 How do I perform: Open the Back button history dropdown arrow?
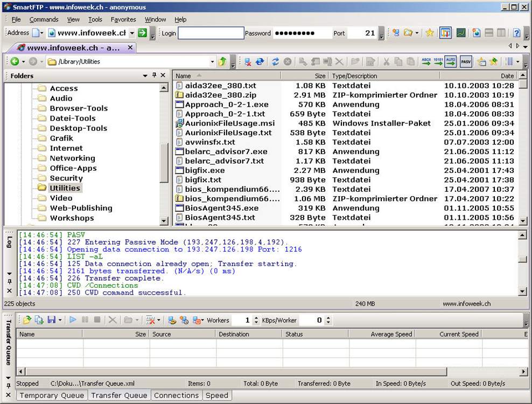tap(23, 61)
